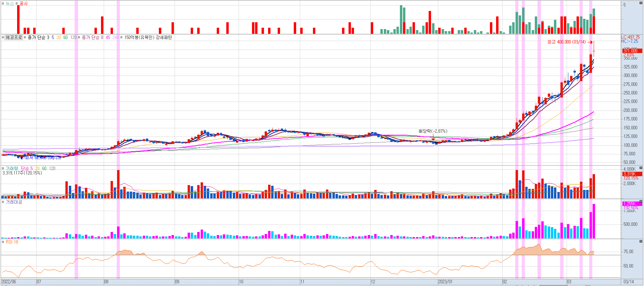The image size is (644, 286).
Task: Click the RSI 18 indicator label
Action: point(12,242)
